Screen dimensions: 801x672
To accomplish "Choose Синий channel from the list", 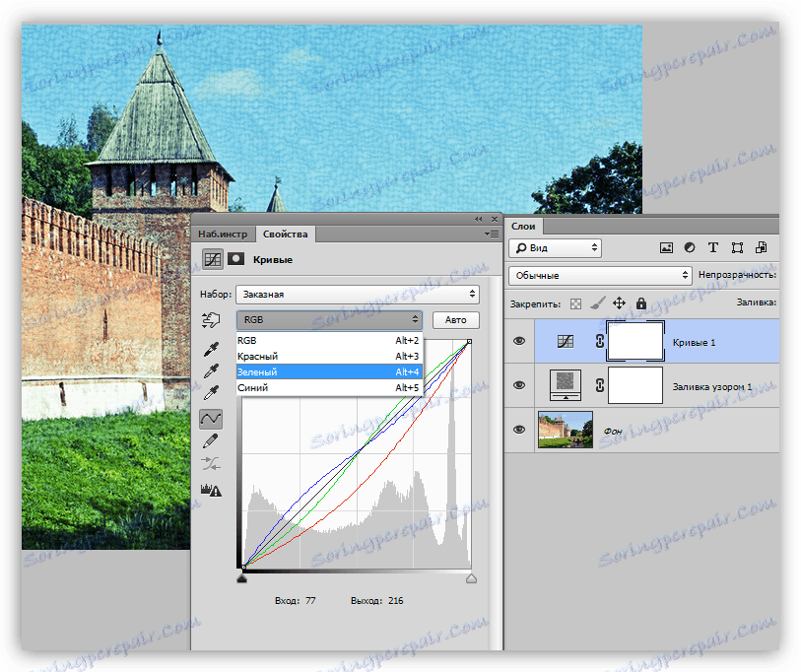I will tap(329, 388).
